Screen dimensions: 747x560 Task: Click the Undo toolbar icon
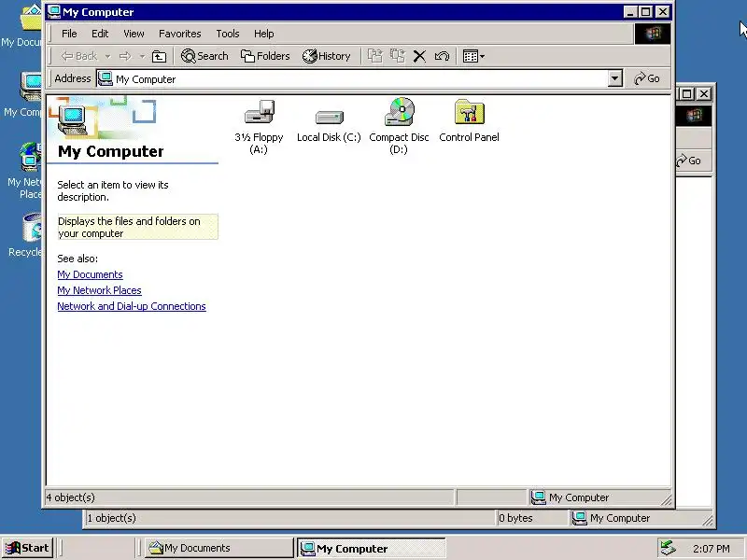pyautogui.click(x=442, y=56)
